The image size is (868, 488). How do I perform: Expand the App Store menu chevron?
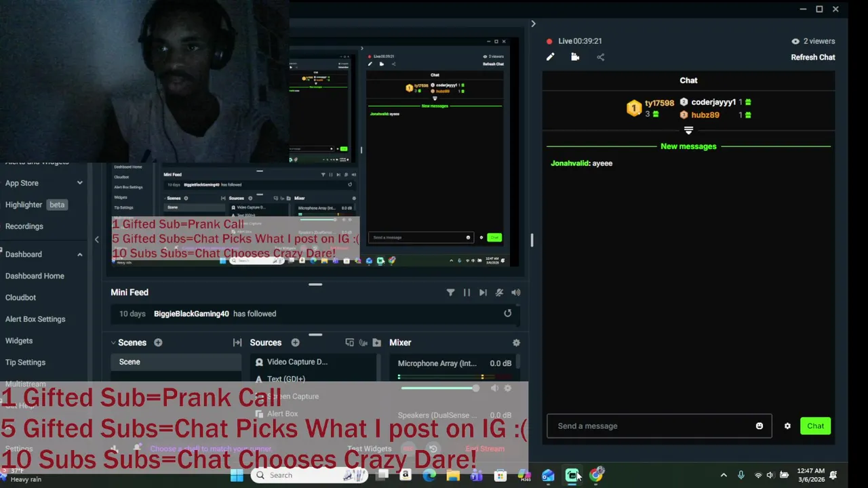click(79, 183)
